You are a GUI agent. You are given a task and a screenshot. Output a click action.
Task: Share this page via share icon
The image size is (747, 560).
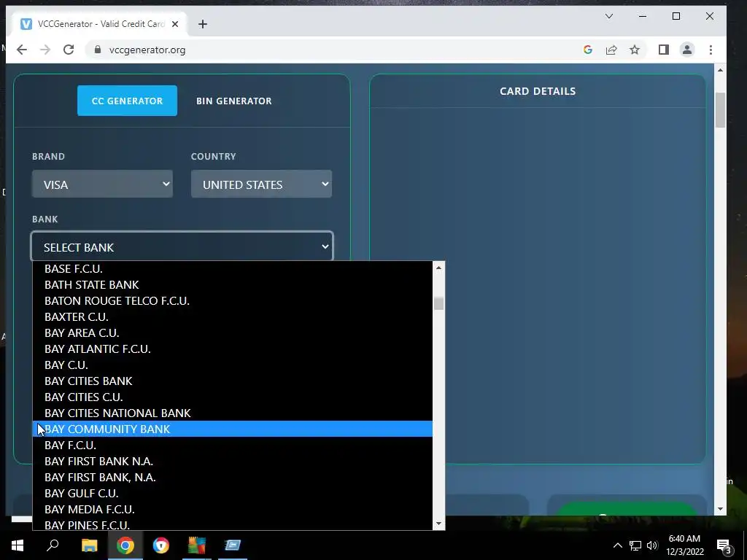point(611,50)
